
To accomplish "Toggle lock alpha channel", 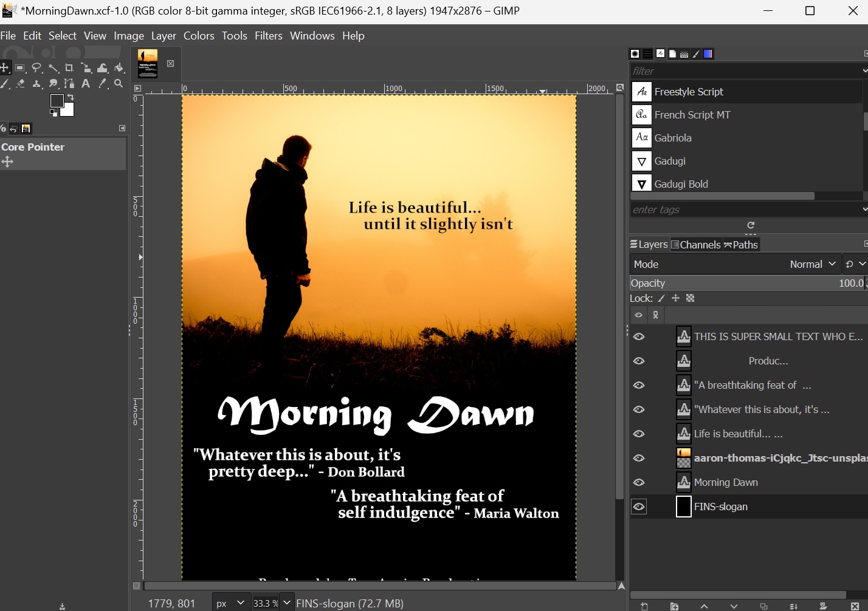I will 690,298.
